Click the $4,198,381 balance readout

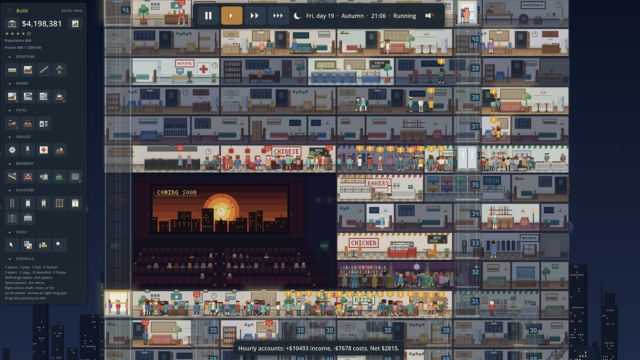click(42, 24)
